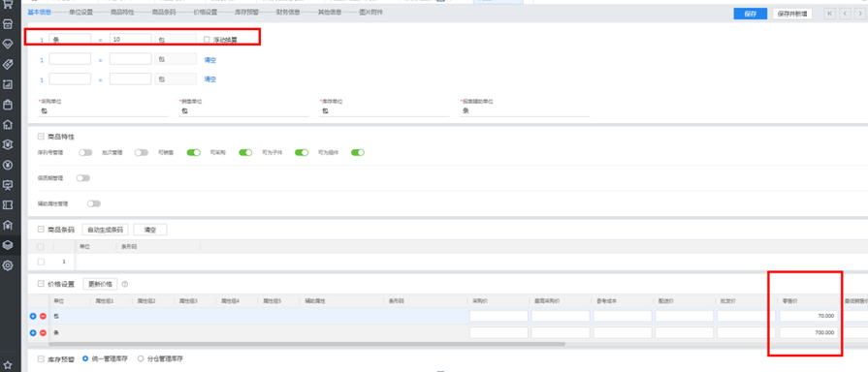
Task: Switch to the 价格设置 tab
Action: (206, 12)
